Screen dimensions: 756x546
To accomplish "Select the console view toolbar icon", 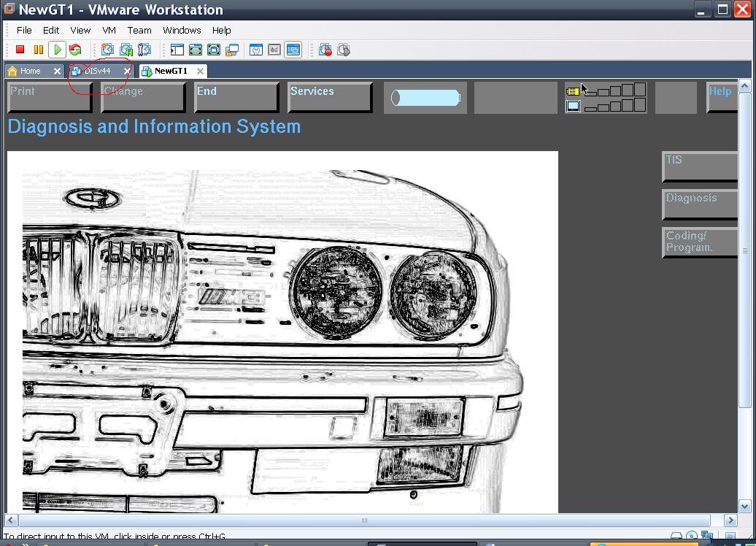I will (293, 49).
